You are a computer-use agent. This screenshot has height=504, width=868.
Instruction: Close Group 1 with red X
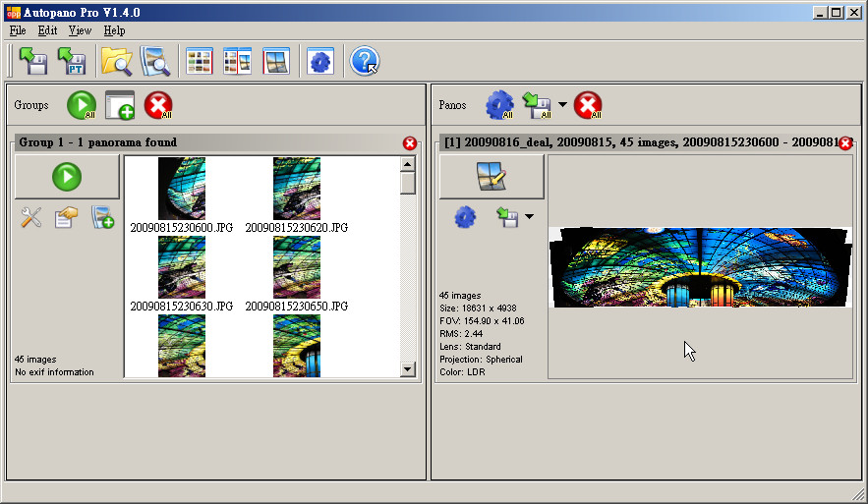[x=410, y=143]
